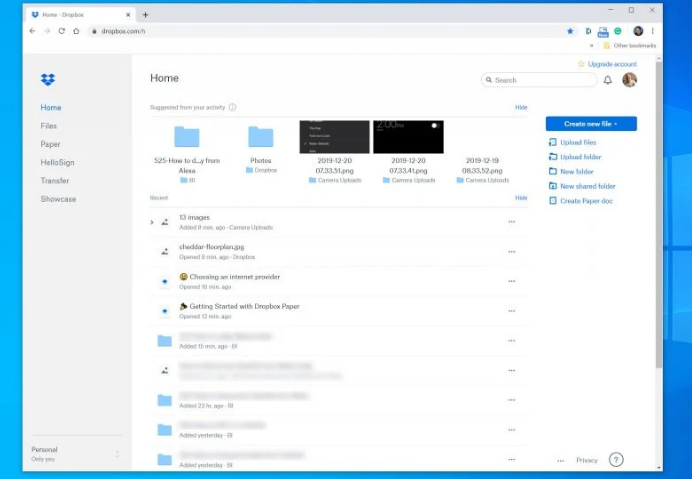Open more options for Choosing an internet provider

click(x=511, y=281)
